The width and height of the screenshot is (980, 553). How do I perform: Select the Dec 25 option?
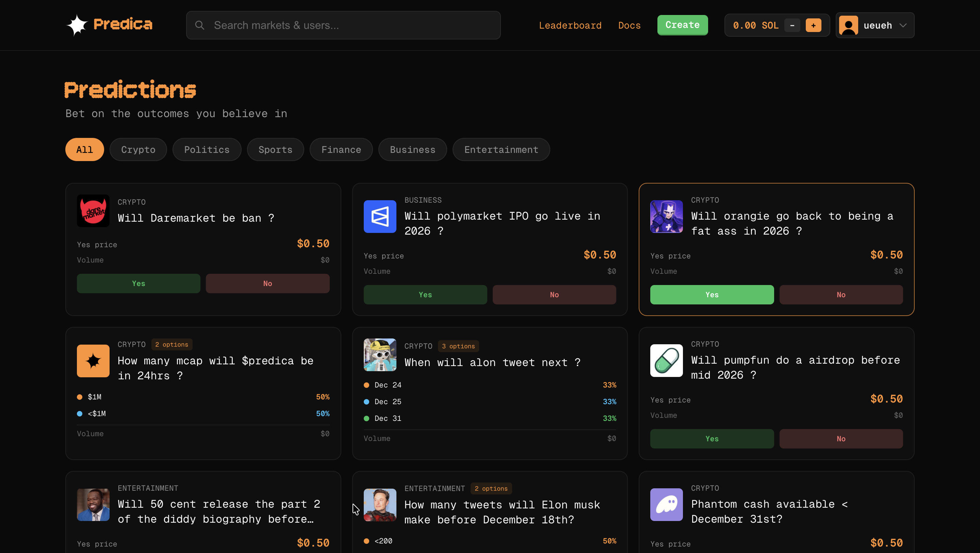pyautogui.click(x=388, y=401)
